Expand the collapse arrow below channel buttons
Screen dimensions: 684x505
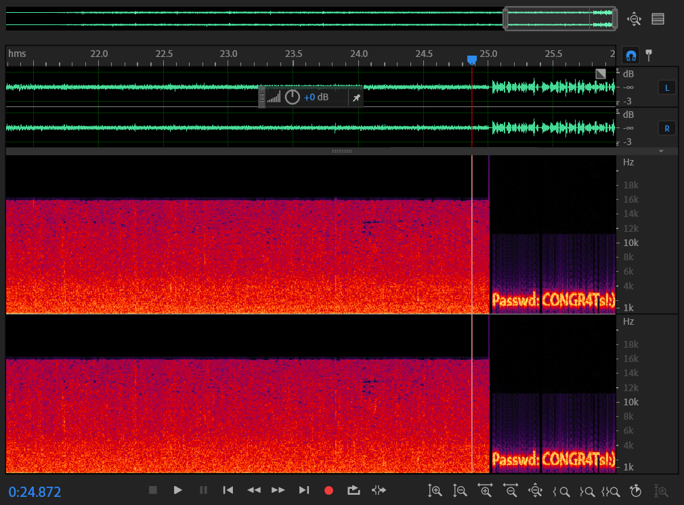(x=661, y=151)
